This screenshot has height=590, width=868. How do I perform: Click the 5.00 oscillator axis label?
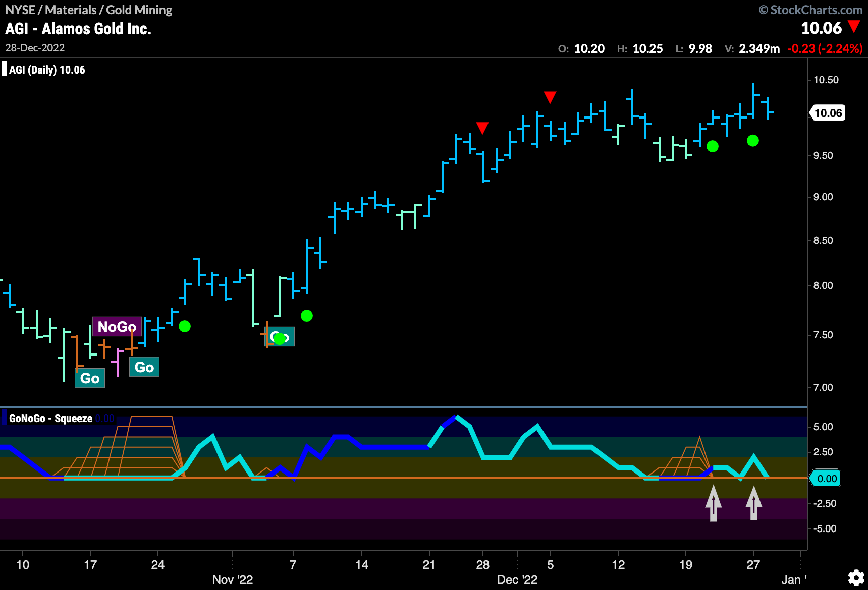point(823,427)
